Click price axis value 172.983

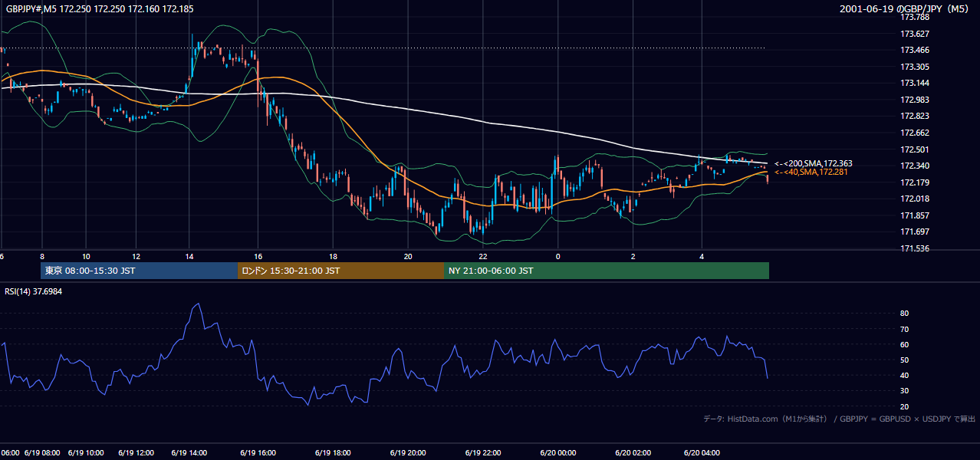914,100
